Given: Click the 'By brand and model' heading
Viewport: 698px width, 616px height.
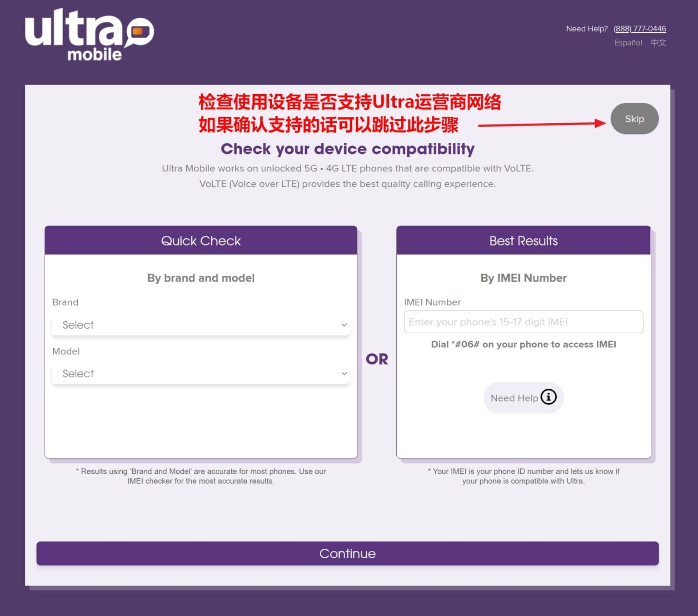Looking at the screenshot, I should tap(201, 278).
